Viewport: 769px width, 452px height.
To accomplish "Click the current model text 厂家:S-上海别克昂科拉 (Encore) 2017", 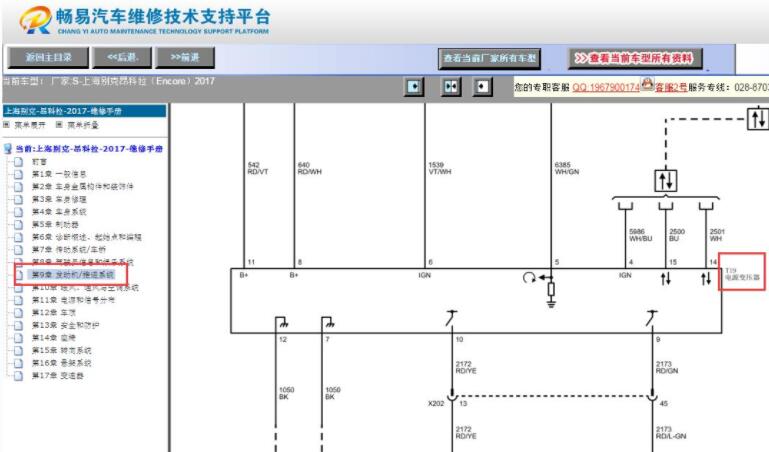I will (133, 81).
